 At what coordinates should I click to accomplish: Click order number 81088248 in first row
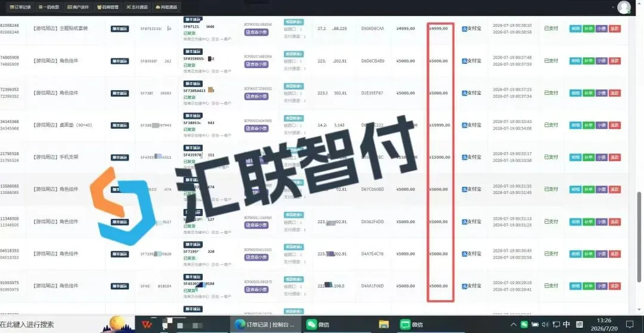(x=10, y=25)
